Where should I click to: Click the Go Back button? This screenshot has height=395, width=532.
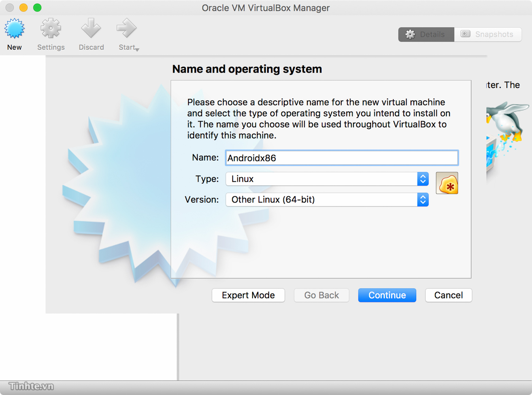pos(321,295)
